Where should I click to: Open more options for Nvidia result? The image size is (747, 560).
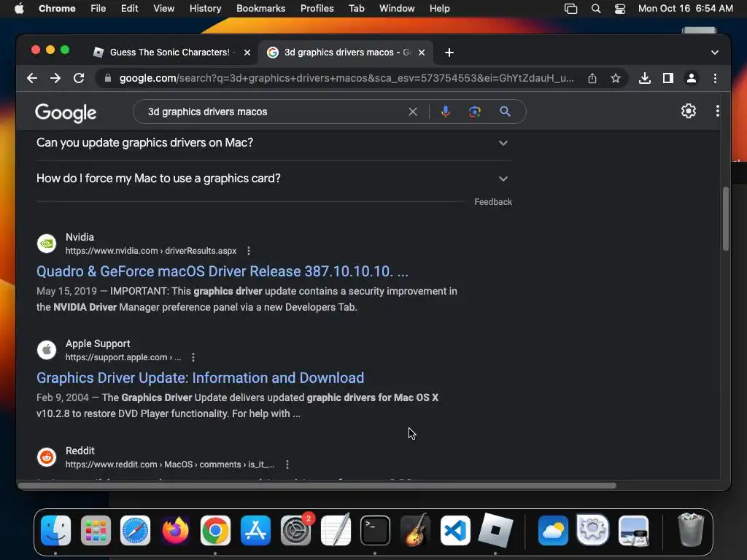(x=248, y=251)
